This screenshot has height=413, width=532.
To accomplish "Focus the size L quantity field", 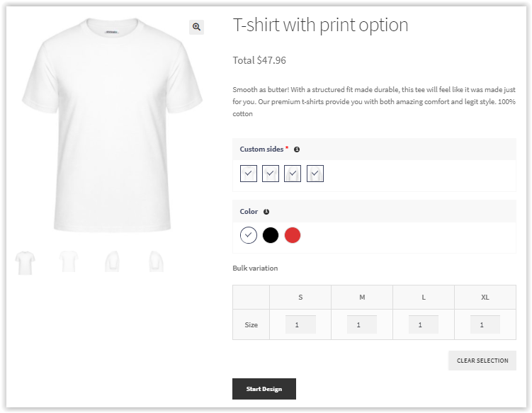I will tap(424, 325).
